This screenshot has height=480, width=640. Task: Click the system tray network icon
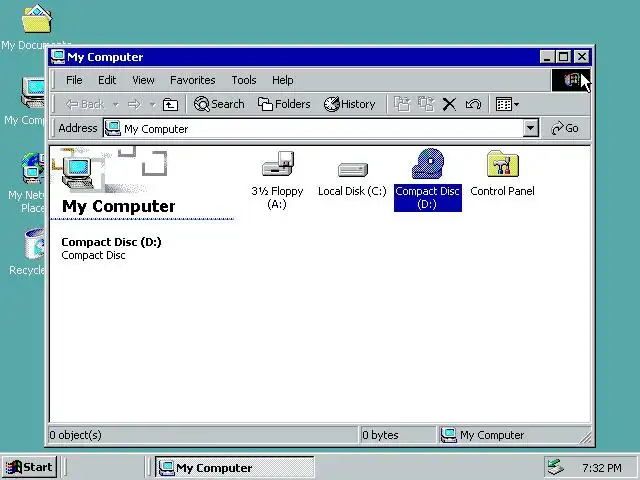(556, 467)
